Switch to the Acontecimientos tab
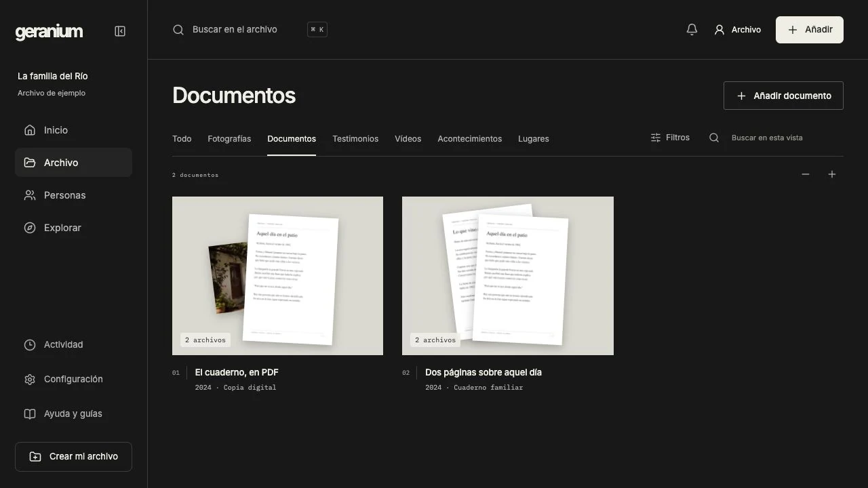868x488 pixels. 470,139
